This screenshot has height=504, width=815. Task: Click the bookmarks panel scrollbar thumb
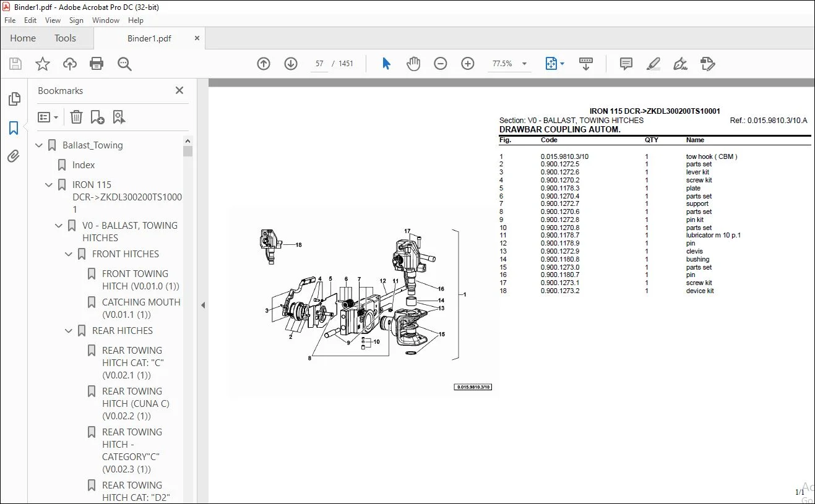pyautogui.click(x=188, y=151)
